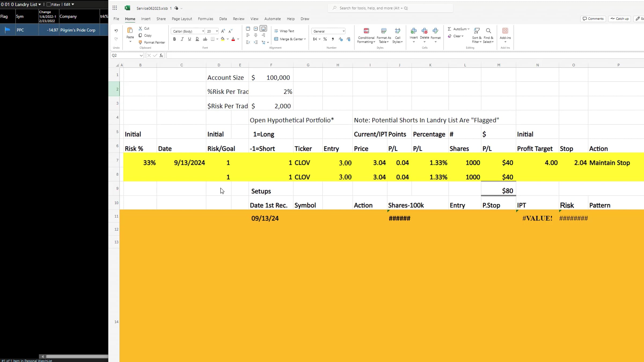Click the insert function fx button
This screenshot has width=644, height=362.
pyautogui.click(x=161, y=56)
